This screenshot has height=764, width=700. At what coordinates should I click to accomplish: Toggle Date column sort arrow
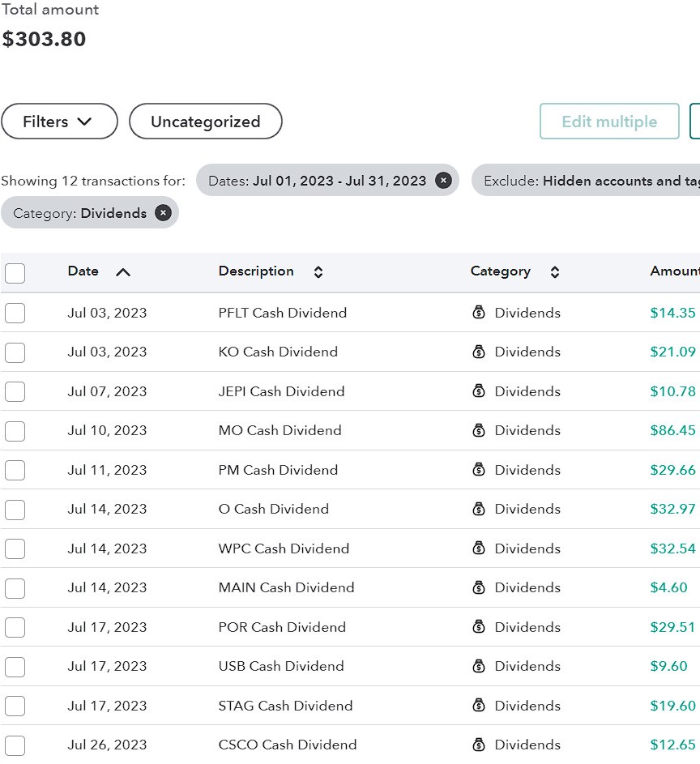pyautogui.click(x=123, y=272)
